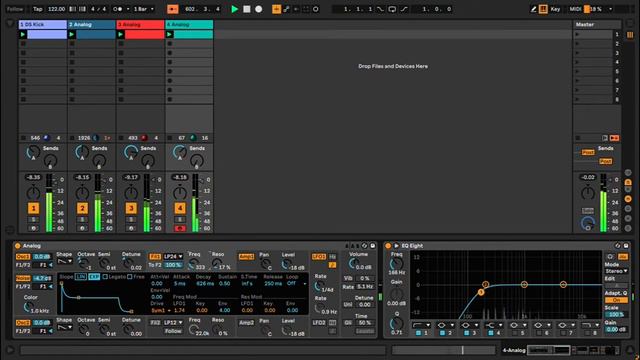Click the Stop button in transport
The image size is (640, 360).
[x=247, y=9]
